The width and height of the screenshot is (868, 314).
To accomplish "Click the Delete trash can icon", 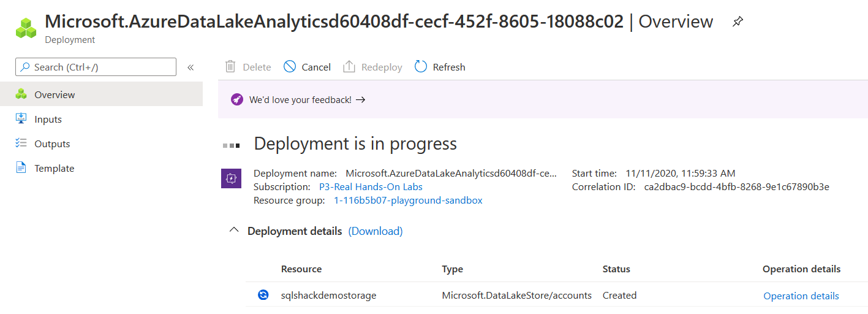I will pos(230,67).
